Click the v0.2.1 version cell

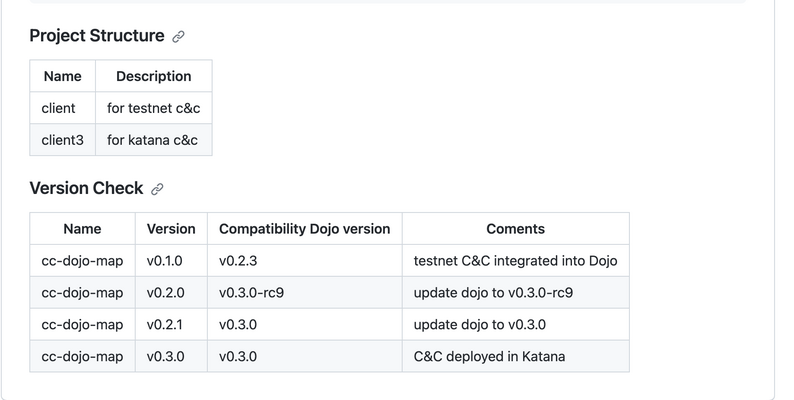(x=165, y=325)
